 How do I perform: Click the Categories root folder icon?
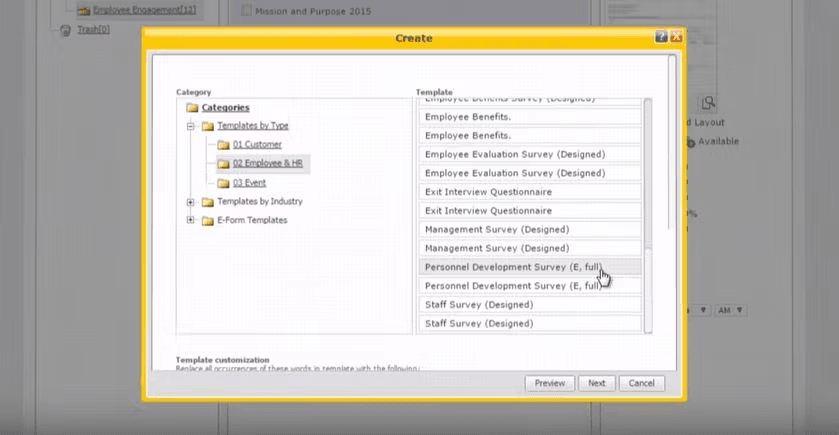192,108
